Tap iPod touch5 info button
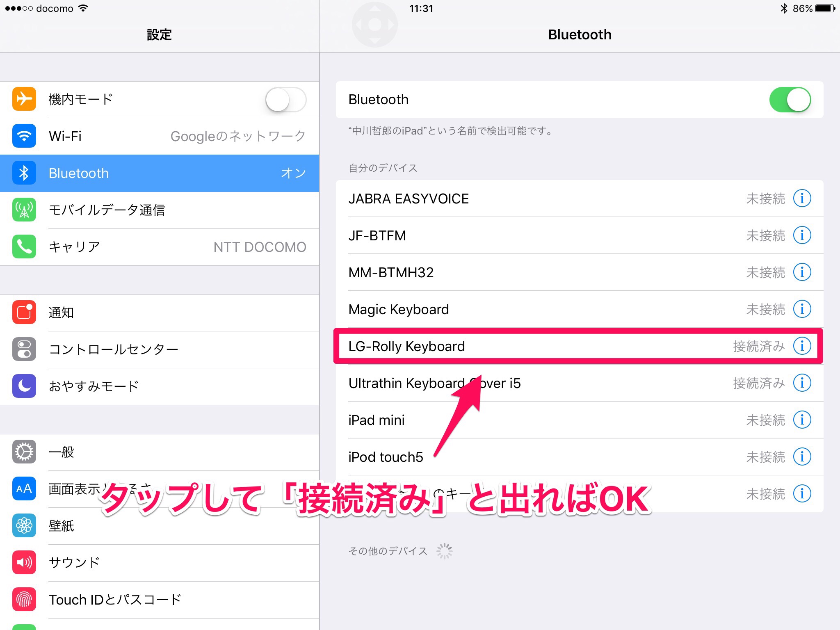The image size is (840, 630). pyautogui.click(x=802, y=457)
